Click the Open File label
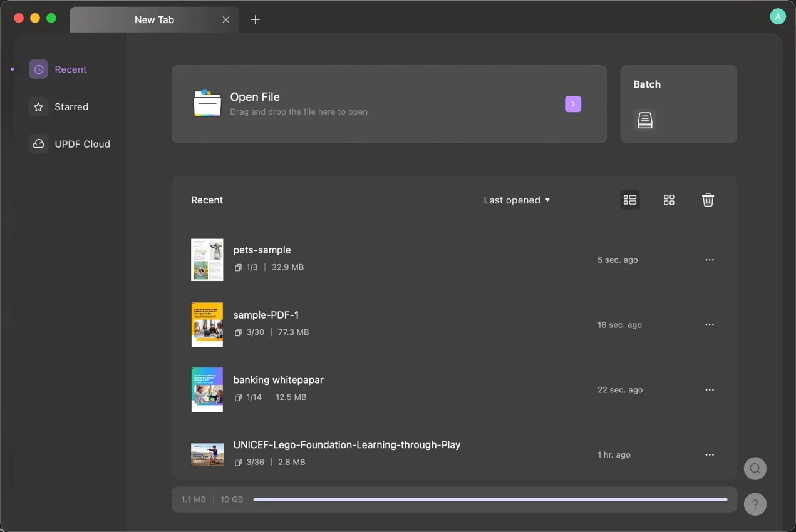 pos(255,97)
